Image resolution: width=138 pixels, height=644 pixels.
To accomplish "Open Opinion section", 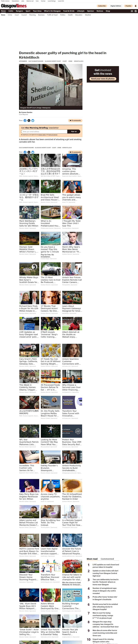I will [x=90, y=11].
